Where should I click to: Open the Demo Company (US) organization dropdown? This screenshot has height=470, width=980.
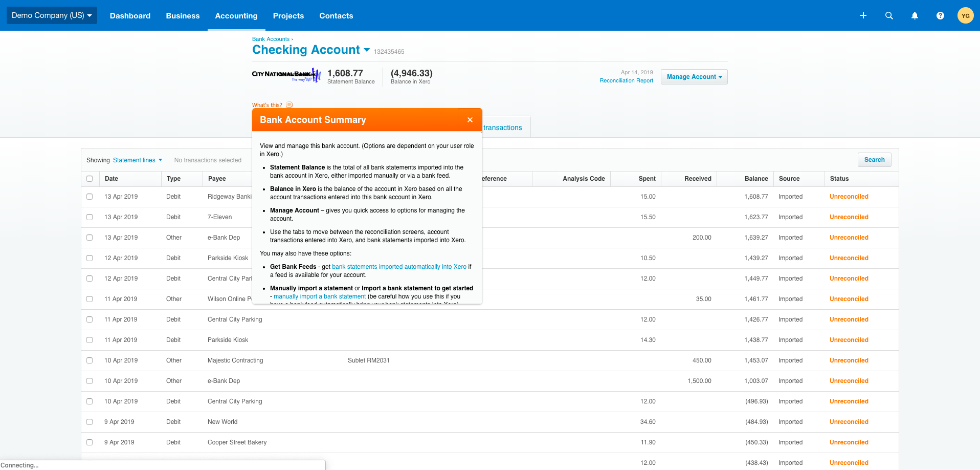click(x=52, y=15)
